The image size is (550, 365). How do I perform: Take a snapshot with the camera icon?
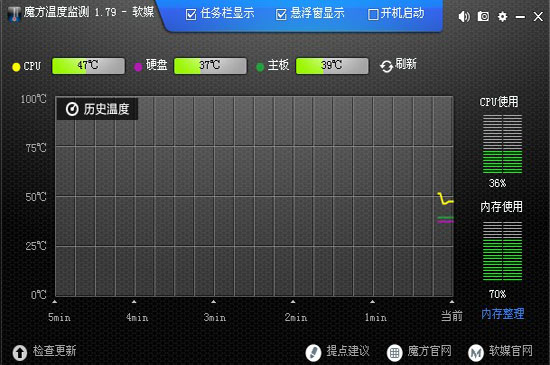point(483,16)
